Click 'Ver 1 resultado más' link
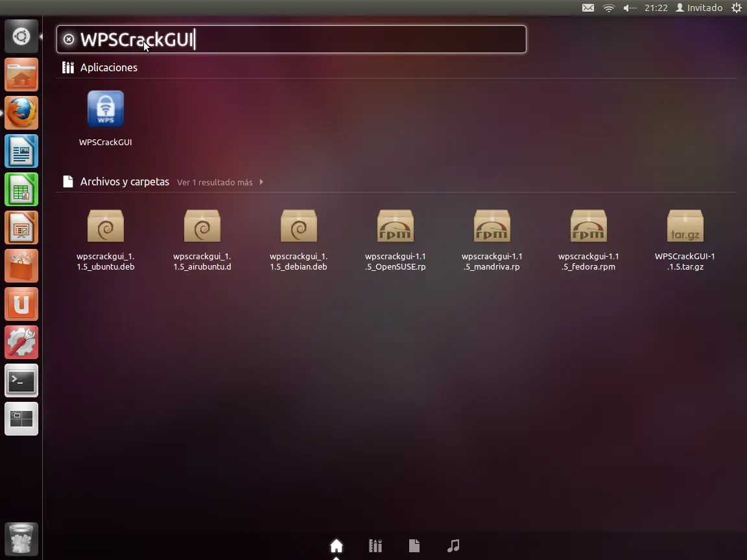747x560 pixels. tap(215, 182)
